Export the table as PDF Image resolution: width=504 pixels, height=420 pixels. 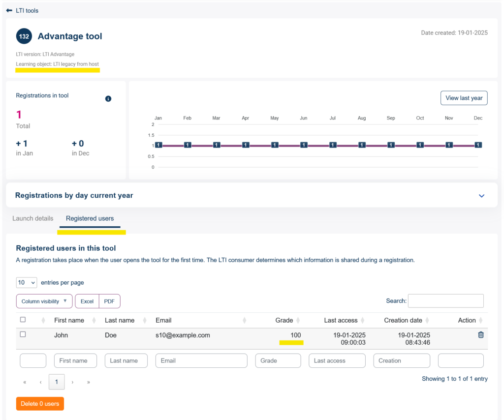(x=109, y=301)
